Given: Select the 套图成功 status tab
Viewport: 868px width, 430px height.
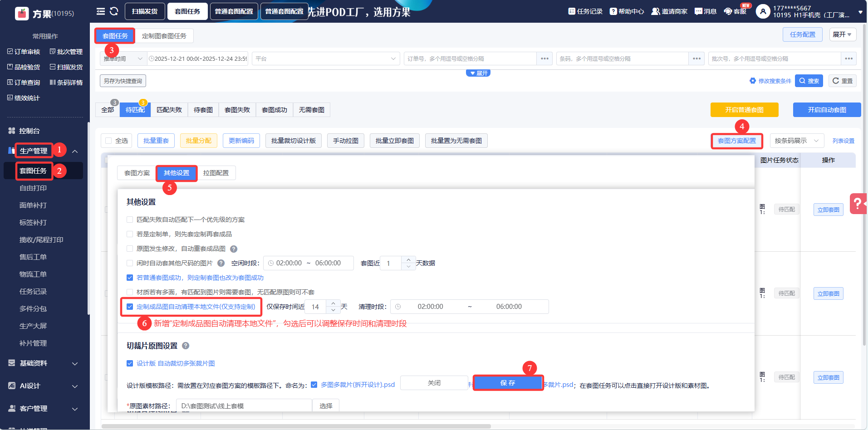Looking at the screenshot, I should [x=275, y=110].
